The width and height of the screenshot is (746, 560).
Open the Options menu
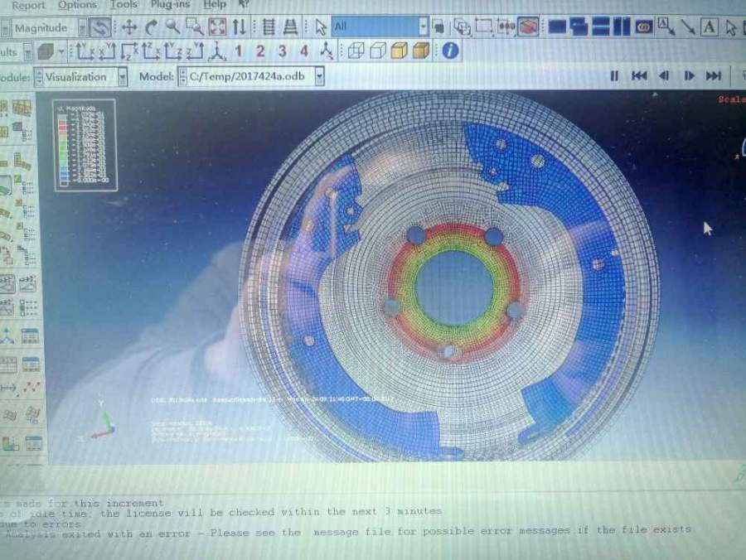77,5
